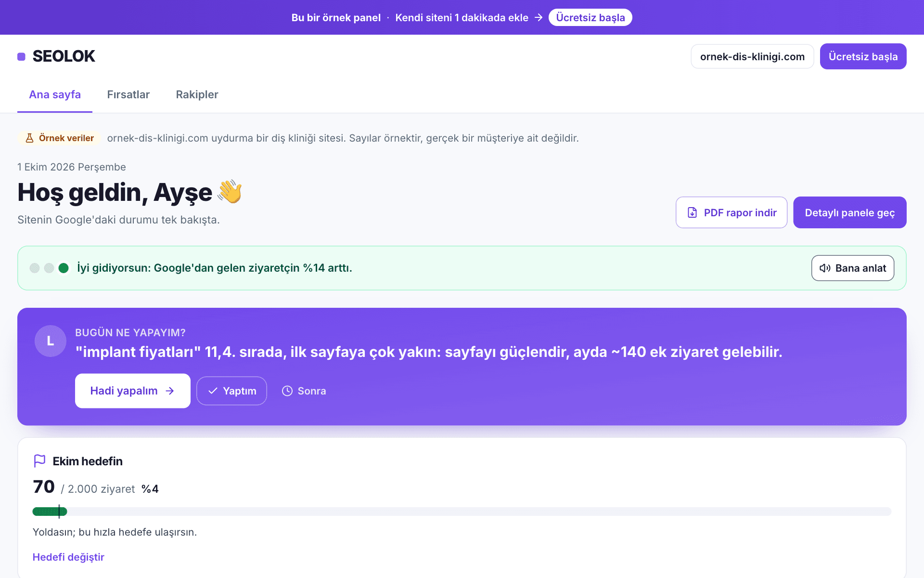This screenshot has width=924, height=578.
Task: Click the / 2.000 ziyaret target text
Action: tap(98, 489)
